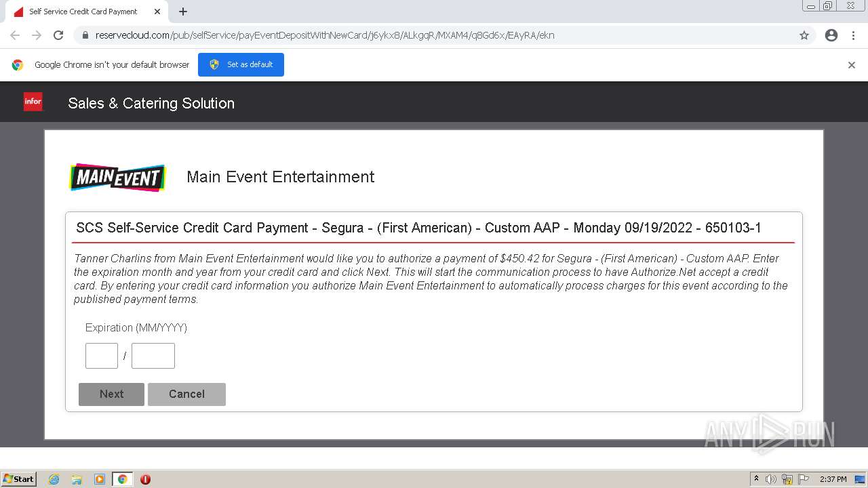Click the Main Event logo
The height and width of the screenshot is (488, 868).
[x=118, y=178]
